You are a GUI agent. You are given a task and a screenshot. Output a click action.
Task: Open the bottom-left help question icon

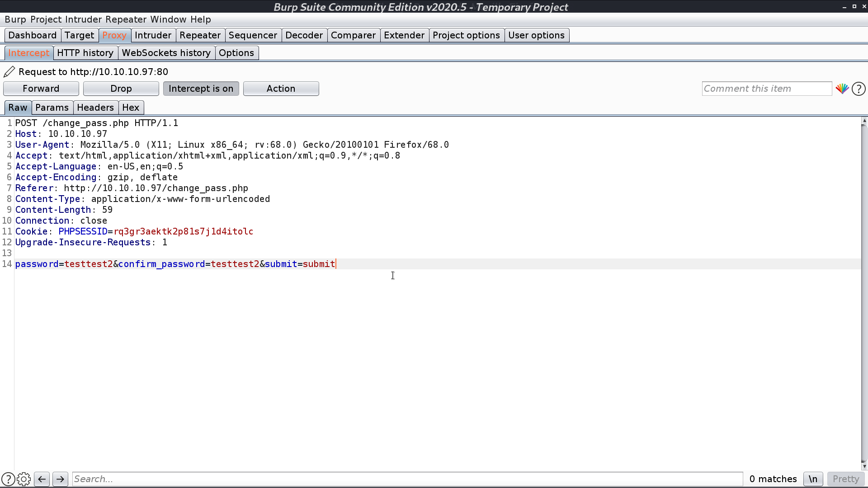8,479
